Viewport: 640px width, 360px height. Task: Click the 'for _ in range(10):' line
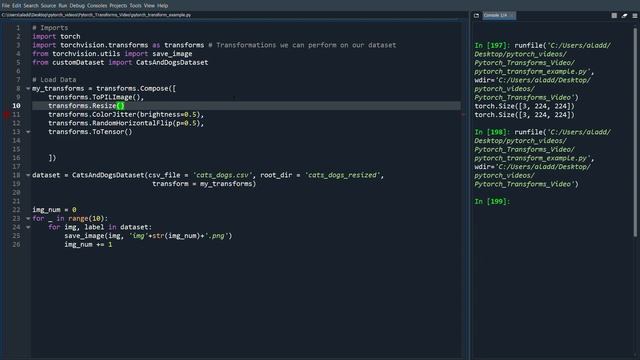pos(70,218)
